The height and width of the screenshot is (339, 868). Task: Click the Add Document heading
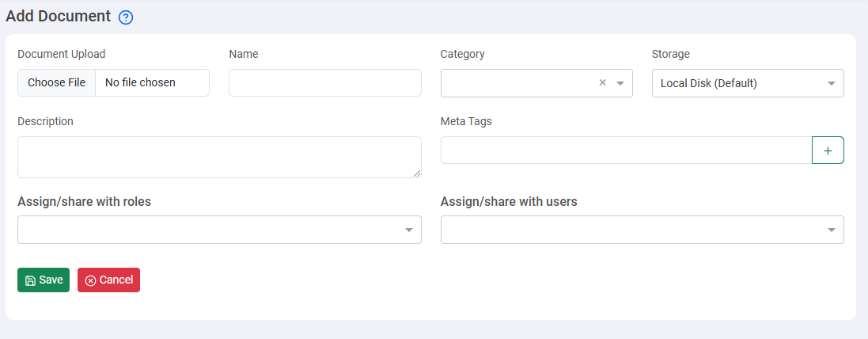(x=59, y=16)
